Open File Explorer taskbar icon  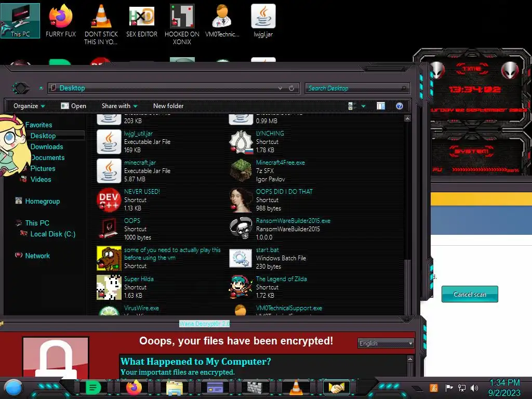pyautogui.click(x=175, y=388)
